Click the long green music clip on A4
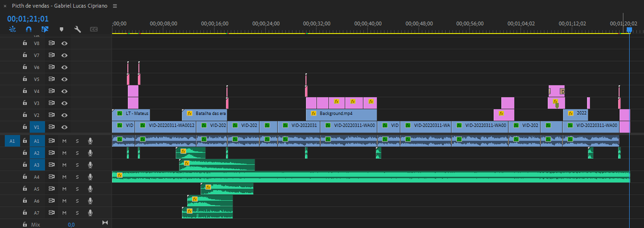Image resolution: width=644 pixels, height=228 pixels. (370, 176)
